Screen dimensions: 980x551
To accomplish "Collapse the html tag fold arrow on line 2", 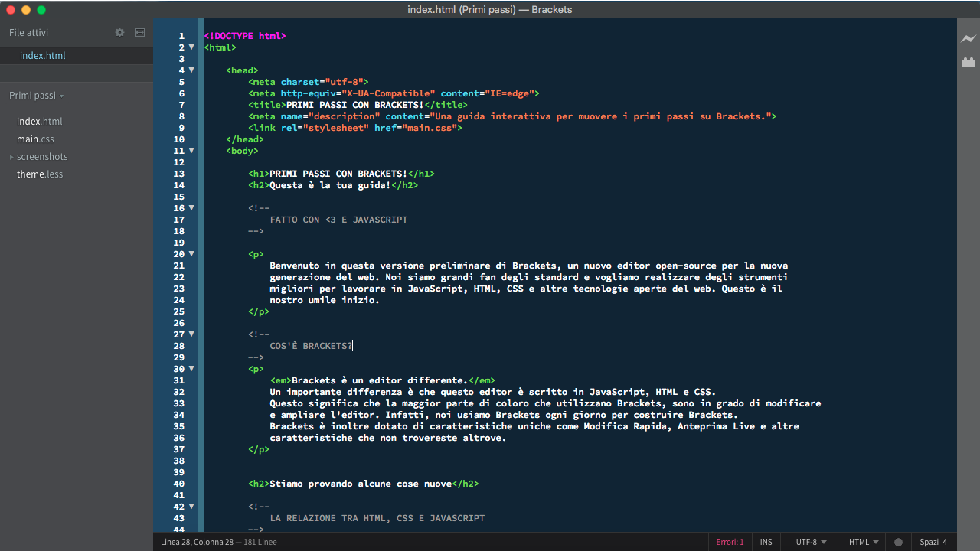I will (191, 47).
